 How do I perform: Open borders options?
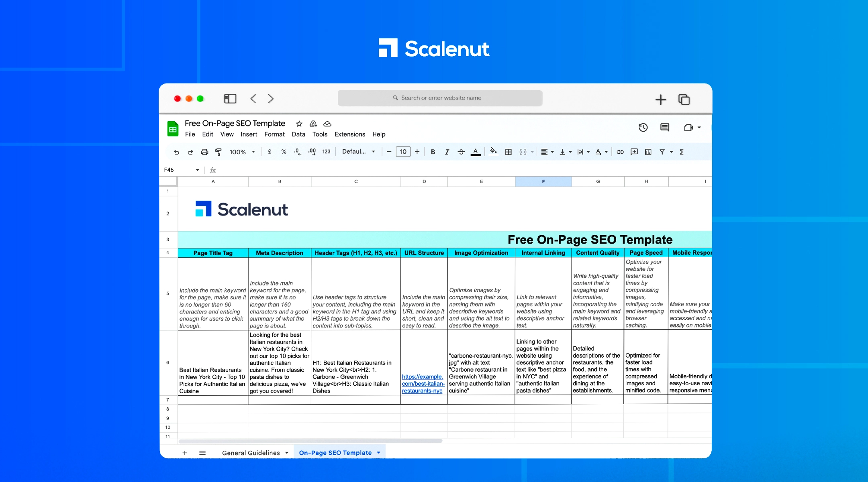[x=508, y=152]
